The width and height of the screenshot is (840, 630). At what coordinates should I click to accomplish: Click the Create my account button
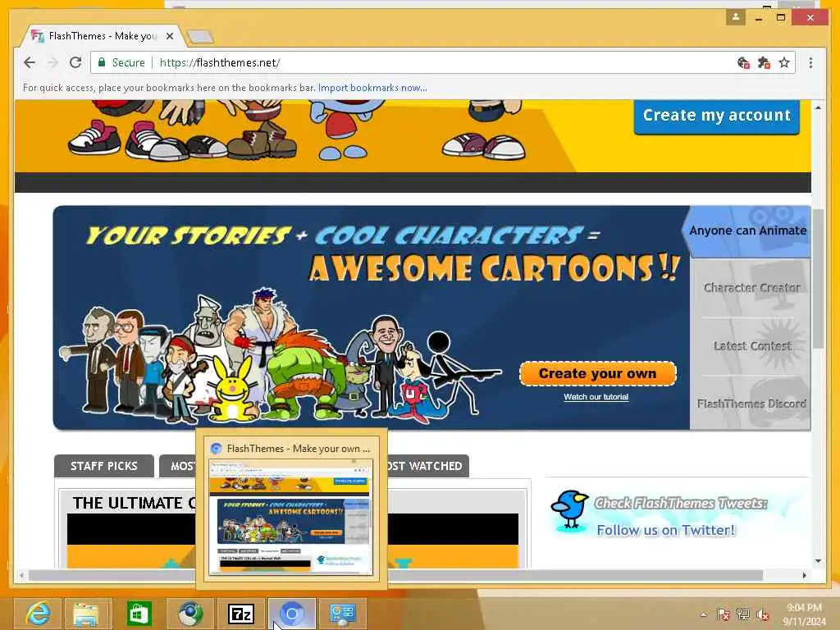click(x=717, y=115)
